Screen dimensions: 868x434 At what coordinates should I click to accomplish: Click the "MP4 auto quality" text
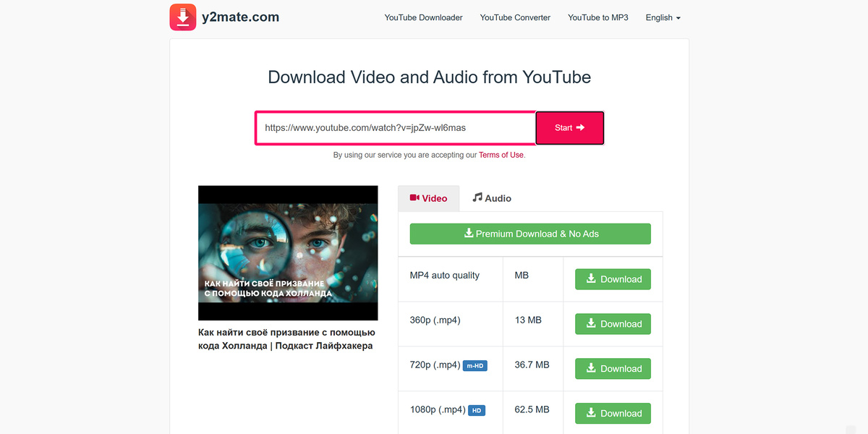(445, 276)
